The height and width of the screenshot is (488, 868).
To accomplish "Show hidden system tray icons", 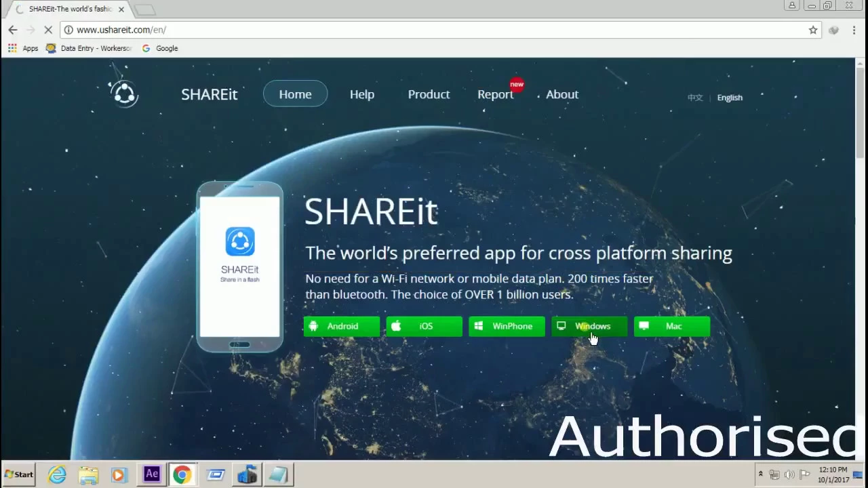I will tap(760, 474).
